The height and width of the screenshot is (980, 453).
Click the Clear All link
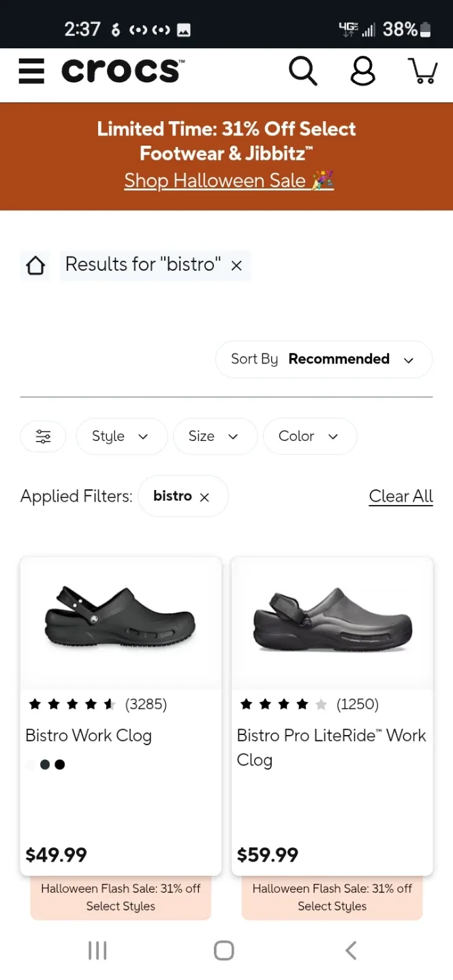pyautogui.click(x=401, y=496)
